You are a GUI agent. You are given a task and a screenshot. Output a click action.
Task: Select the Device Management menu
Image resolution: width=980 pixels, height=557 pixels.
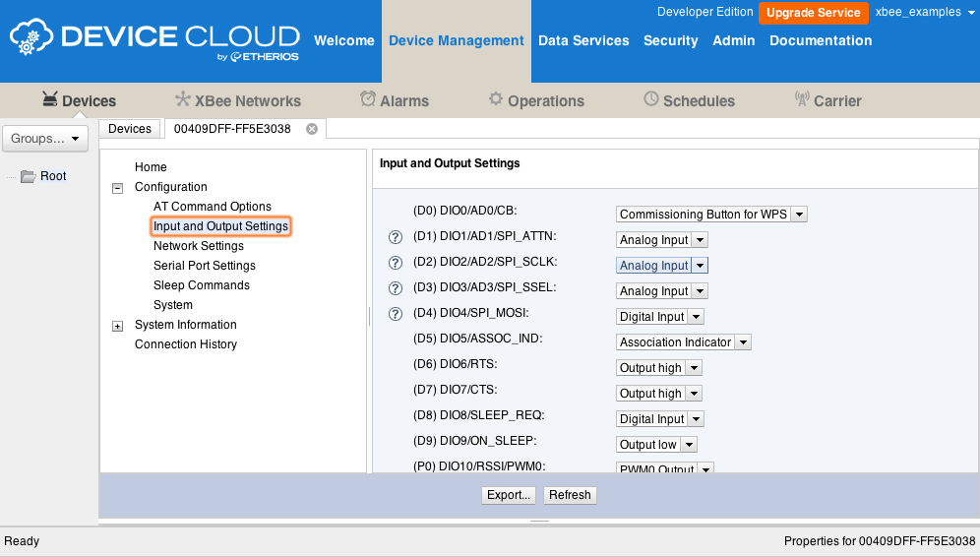(x=457, y=40)
